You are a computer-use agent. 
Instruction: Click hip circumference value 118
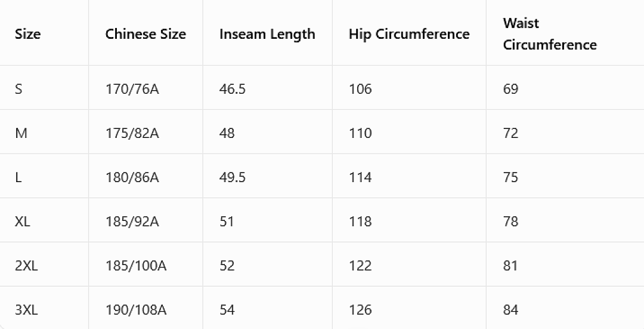click(x=360, y=222)
